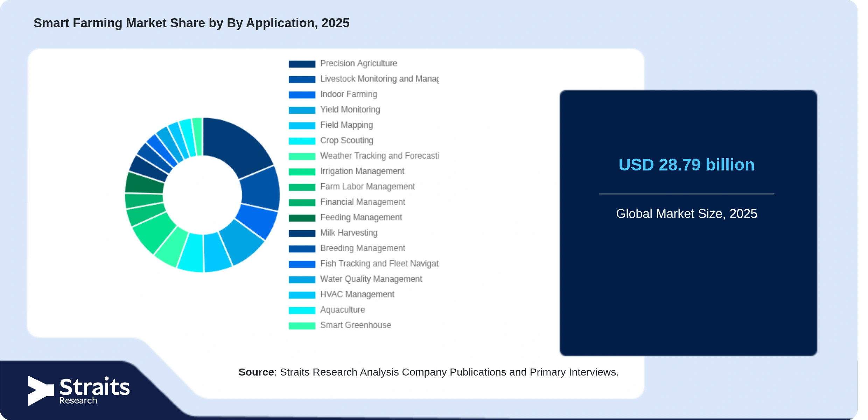868x420 pixels.
Task: Toggle the Yield Monitoring legend entry
Action: tap(334, 110)
